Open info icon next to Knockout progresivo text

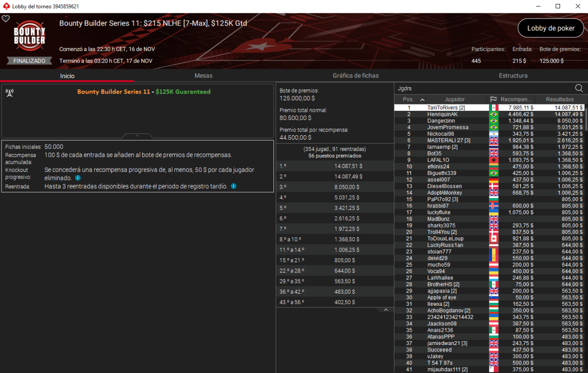78,178
